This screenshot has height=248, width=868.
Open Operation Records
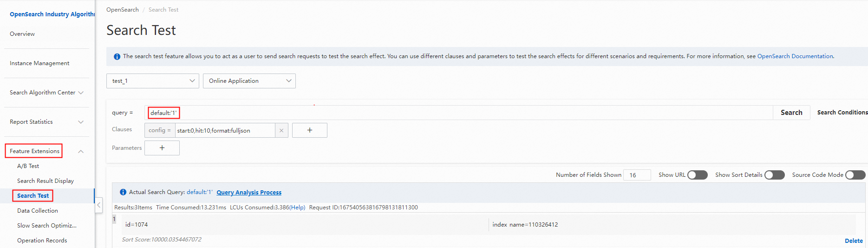(x=42, y=241)
